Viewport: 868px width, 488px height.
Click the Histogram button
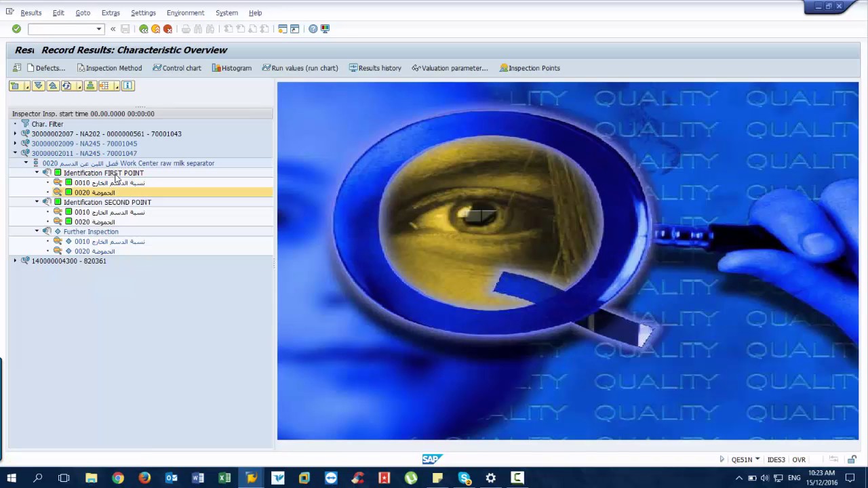232,68
